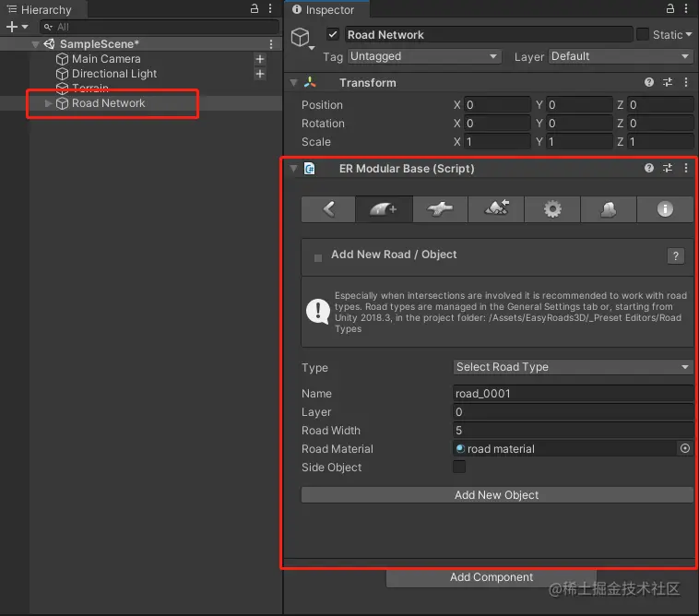Click the road material object field

(x=565, y=448)
